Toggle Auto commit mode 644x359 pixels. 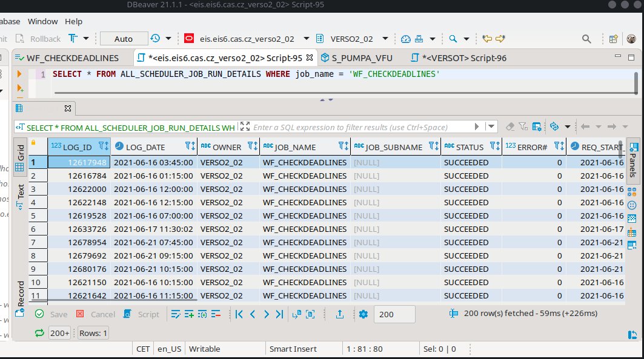(123, 38)
